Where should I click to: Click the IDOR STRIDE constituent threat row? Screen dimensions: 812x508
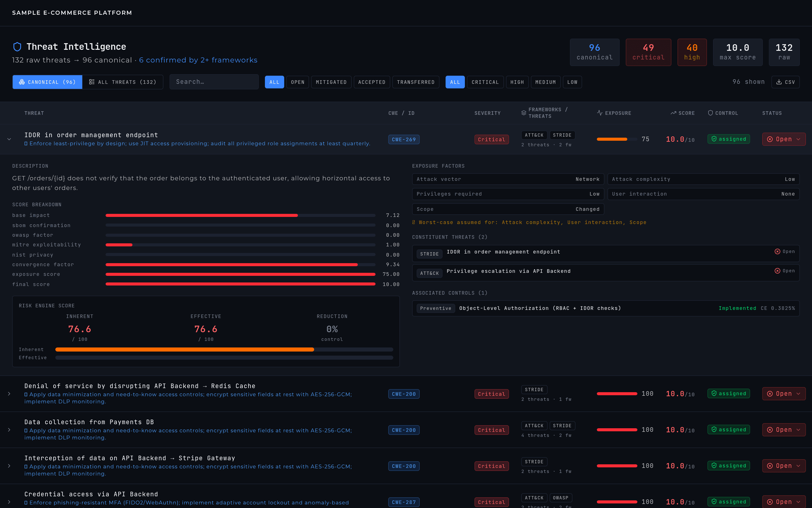coord(606,253)
